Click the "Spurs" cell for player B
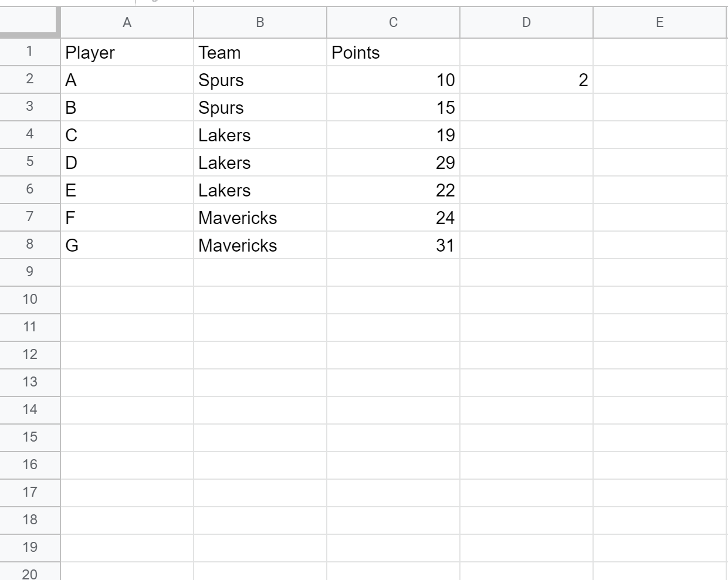728x580 pixels. tap(260, 107)
